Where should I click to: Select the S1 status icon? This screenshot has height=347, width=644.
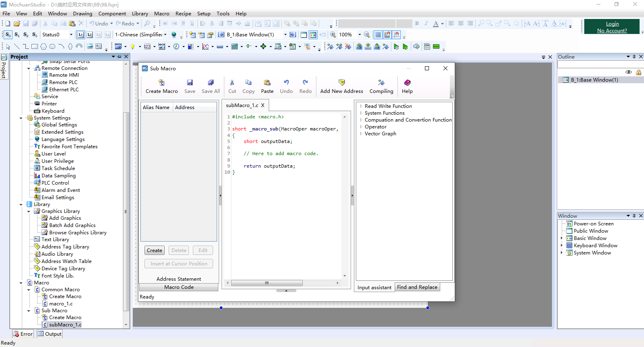coord(17,35)
